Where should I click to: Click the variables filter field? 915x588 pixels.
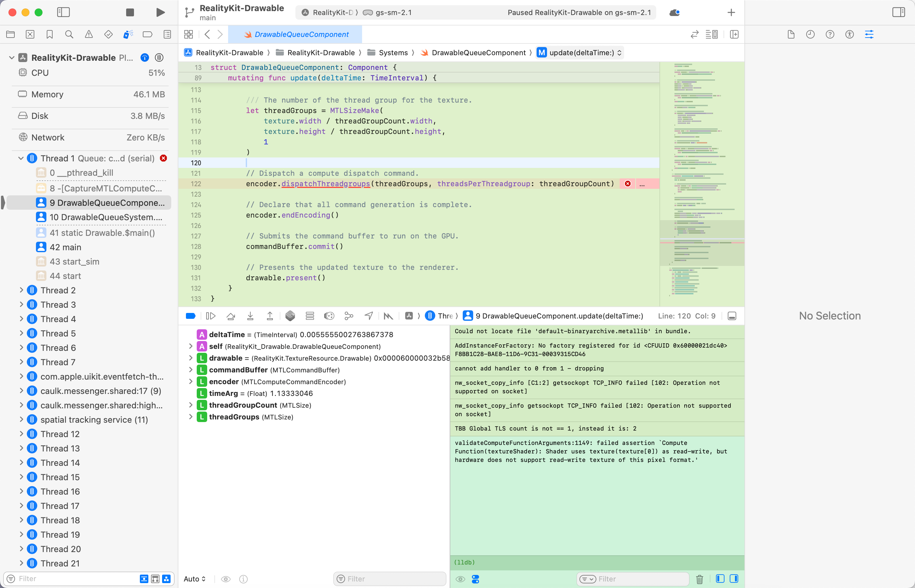coord(390,579)
